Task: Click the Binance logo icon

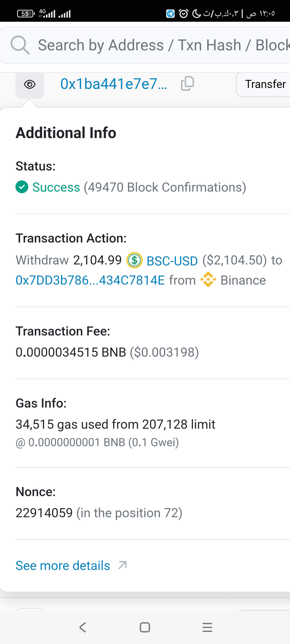Action: (x=208, y=280)
